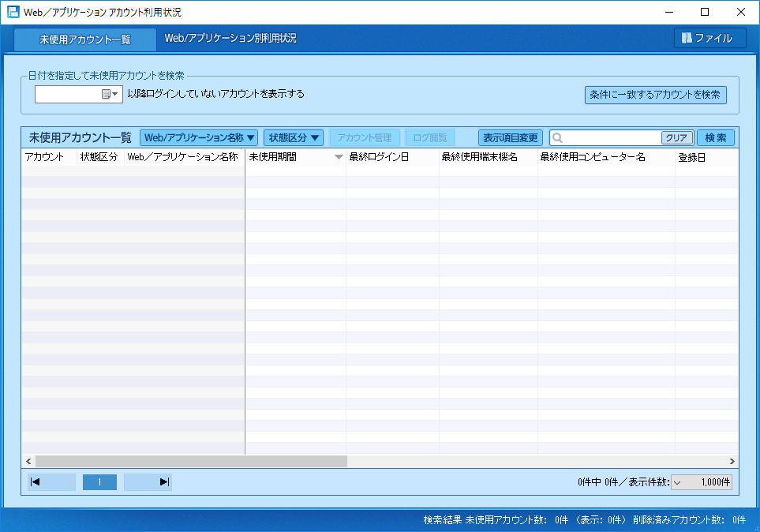
Task: Open the date picker calendar dropdown
Action: click(x=110, y=94)
